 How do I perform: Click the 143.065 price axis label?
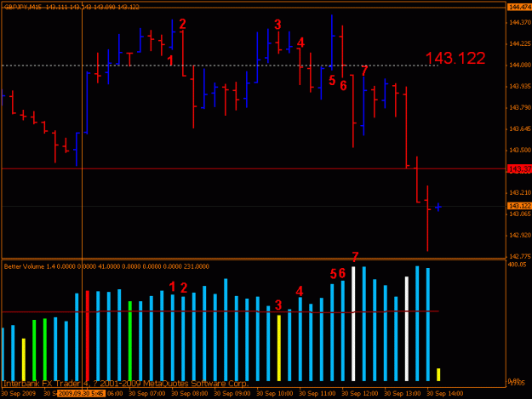point(520,214)
